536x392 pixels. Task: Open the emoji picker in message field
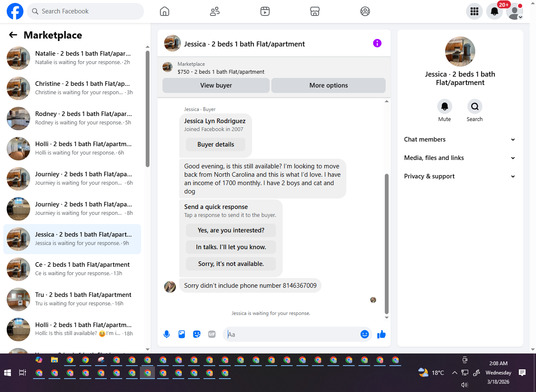tap(365, 334)
